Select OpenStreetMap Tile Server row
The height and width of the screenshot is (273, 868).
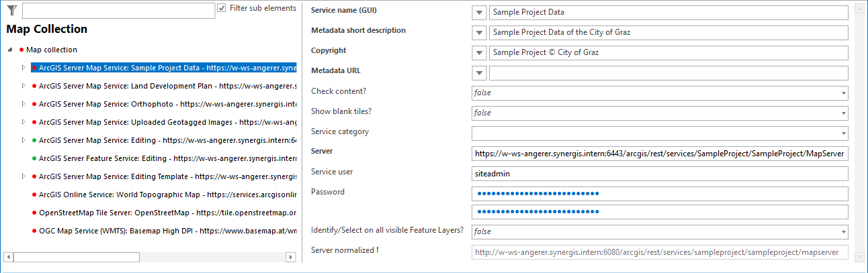(164, 213)
